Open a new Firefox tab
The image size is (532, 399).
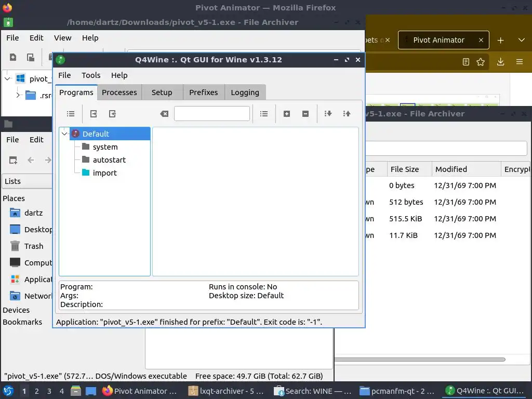click(500, 41)
